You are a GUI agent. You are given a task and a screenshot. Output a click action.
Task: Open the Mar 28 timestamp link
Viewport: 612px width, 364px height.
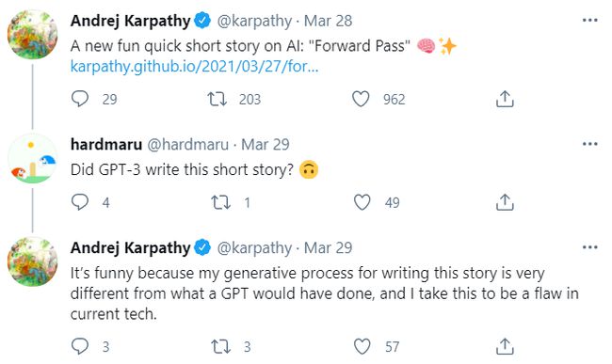click(328, 21)
